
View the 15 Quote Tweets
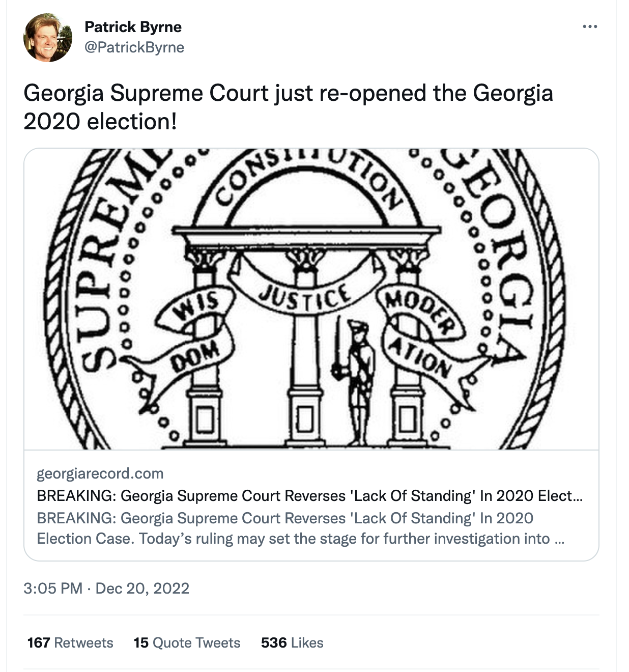click(187, 642)
